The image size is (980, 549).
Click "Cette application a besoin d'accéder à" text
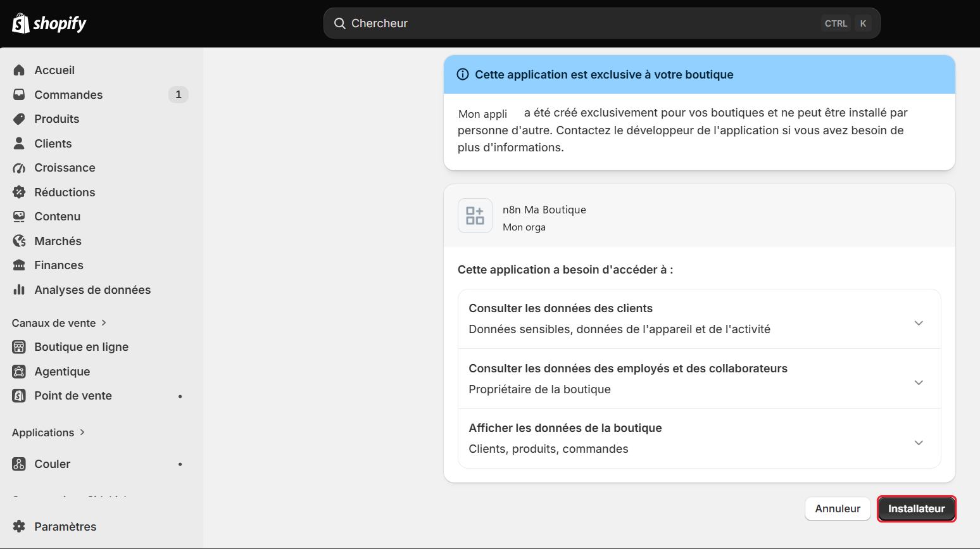[565, 270]
